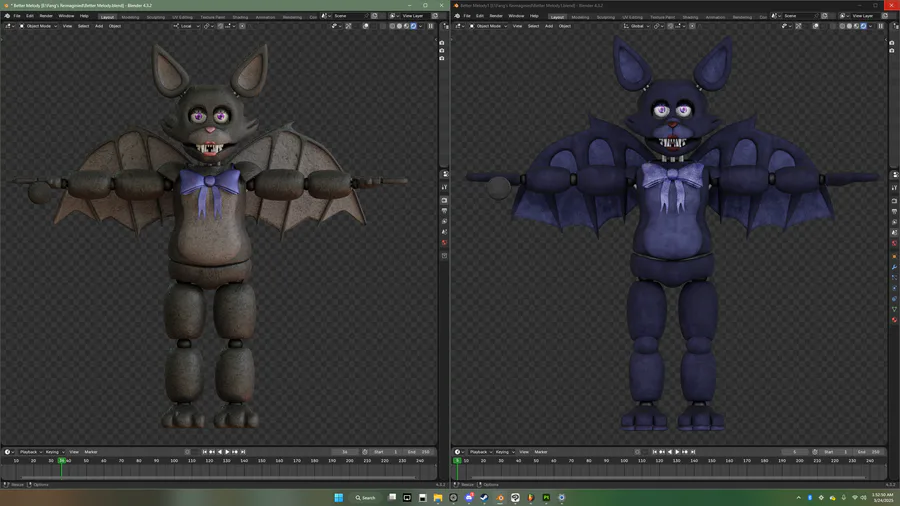Open Playback dropdown in left timeline
Viewport: 900px width, 506px height.
click(x=31, y=452)
